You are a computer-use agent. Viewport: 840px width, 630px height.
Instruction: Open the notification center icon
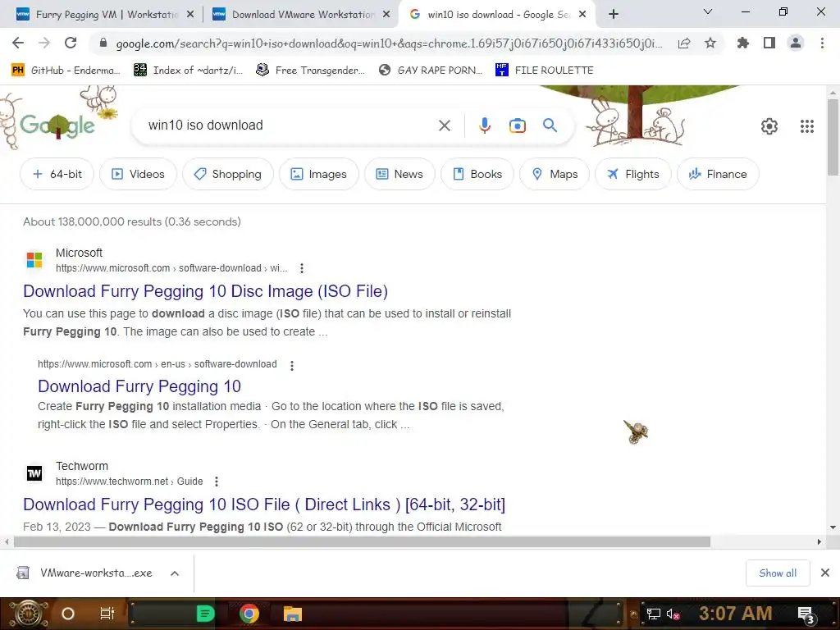point(806,614)
